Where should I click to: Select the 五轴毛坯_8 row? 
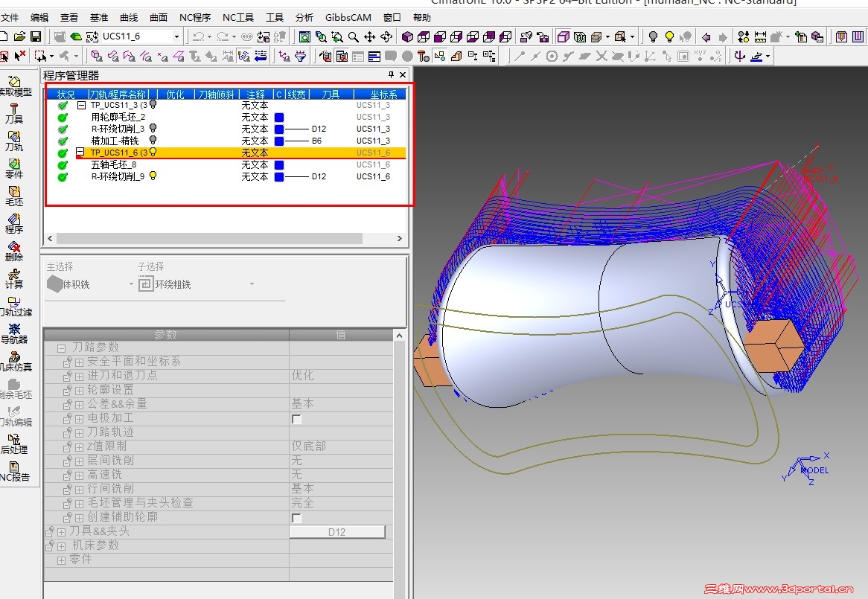(226, 165)
